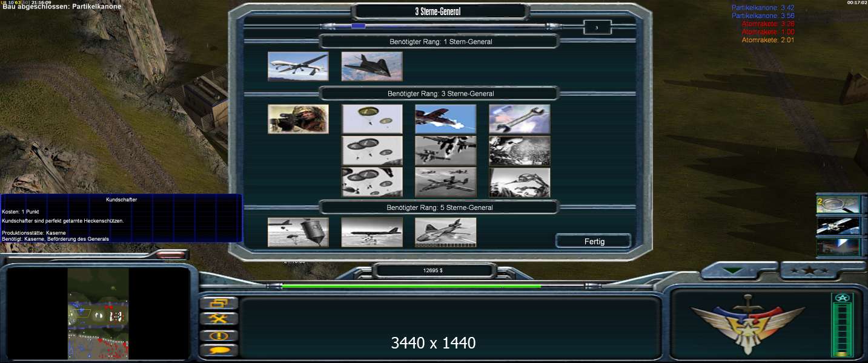
Task: Select the gunship aircraft 5-star promotion icon
Action: coord(446,232)
